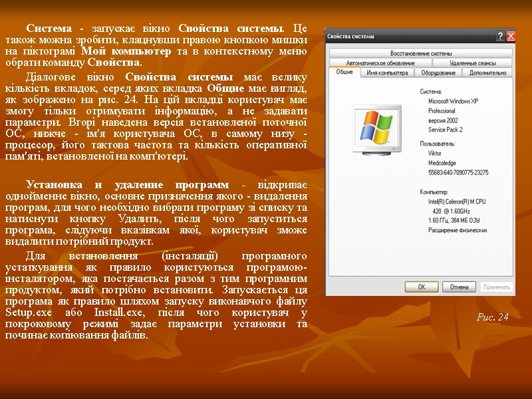This screenshot has height=399, width=532.
Task: Click bold Мой компьютер in slide text
Action: [x=126, y=51]
